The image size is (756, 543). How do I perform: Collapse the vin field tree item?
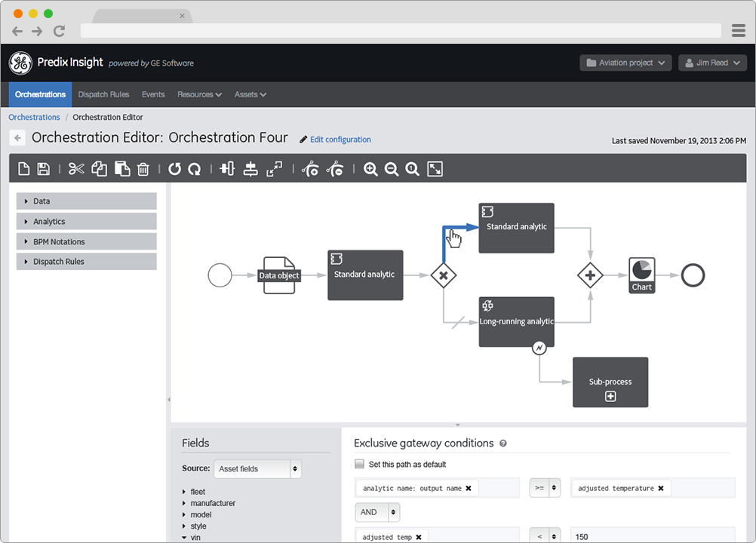coord(184,538)
